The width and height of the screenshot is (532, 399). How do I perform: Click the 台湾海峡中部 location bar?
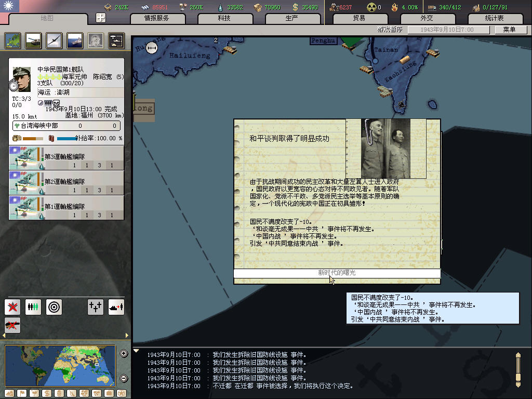pos(66,126)
